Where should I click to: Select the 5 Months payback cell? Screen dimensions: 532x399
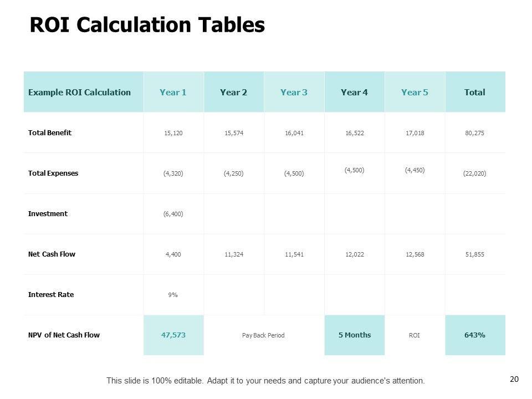(x=354, y=335)
